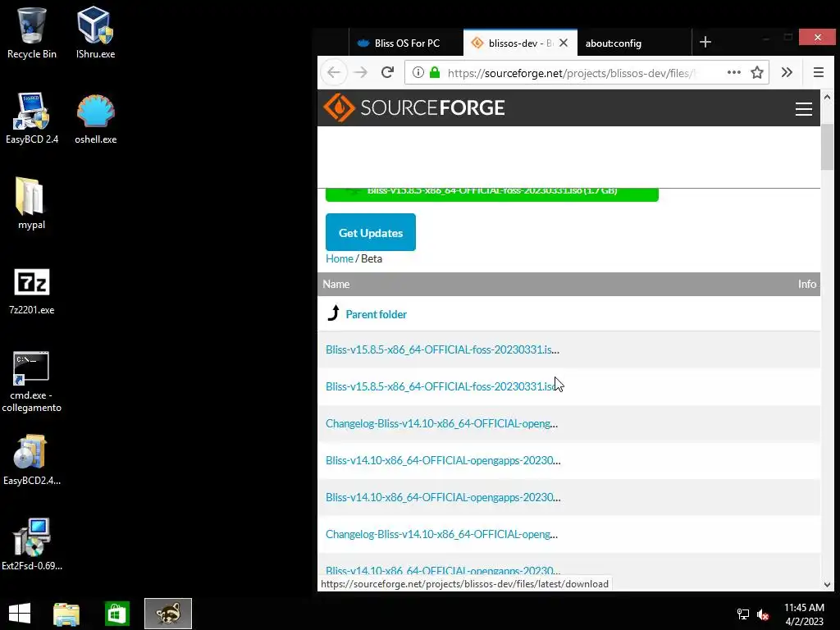Close the browser window
Image resolution: width=840 pixels, height=630 pixels.
point(818,37)
